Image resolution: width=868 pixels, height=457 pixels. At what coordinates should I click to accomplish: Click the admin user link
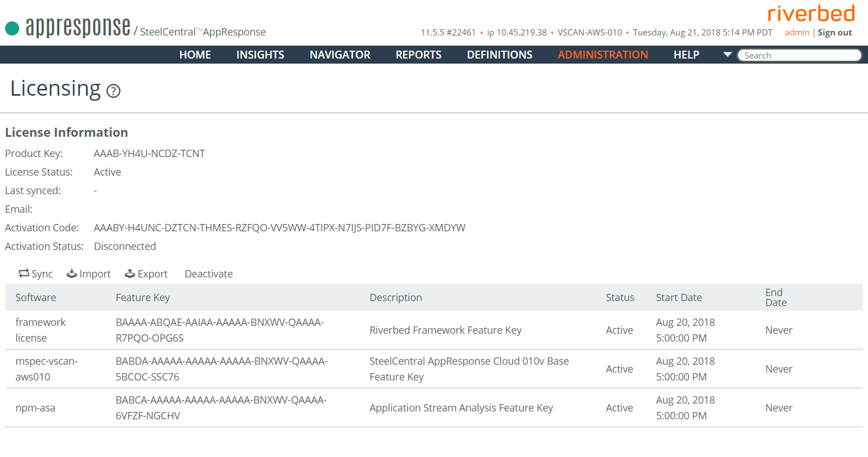[x=797, y=33]
